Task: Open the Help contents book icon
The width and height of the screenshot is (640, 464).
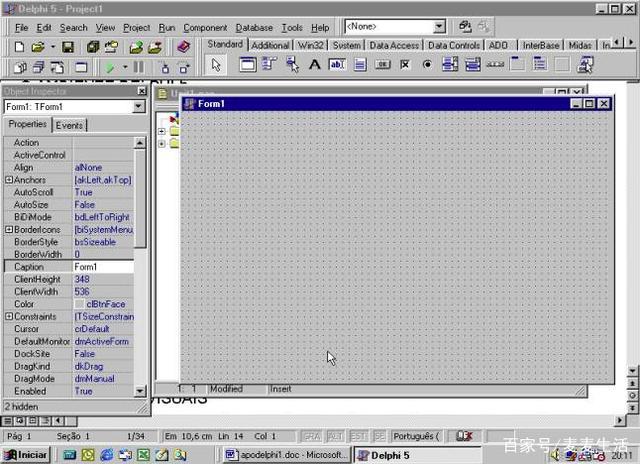Action: click(x=184, y=47)
